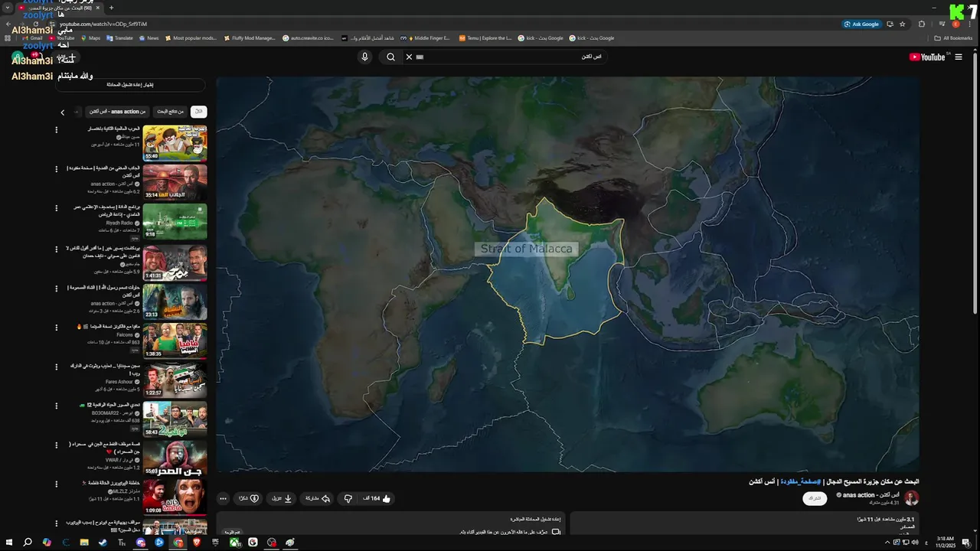Open the Maps bookmark
The width and height of the screenshot is (980, 551).
click(90, 37)
